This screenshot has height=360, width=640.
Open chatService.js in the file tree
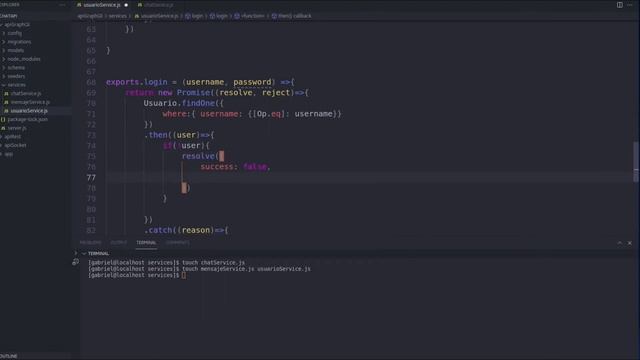tap(26, 93)
